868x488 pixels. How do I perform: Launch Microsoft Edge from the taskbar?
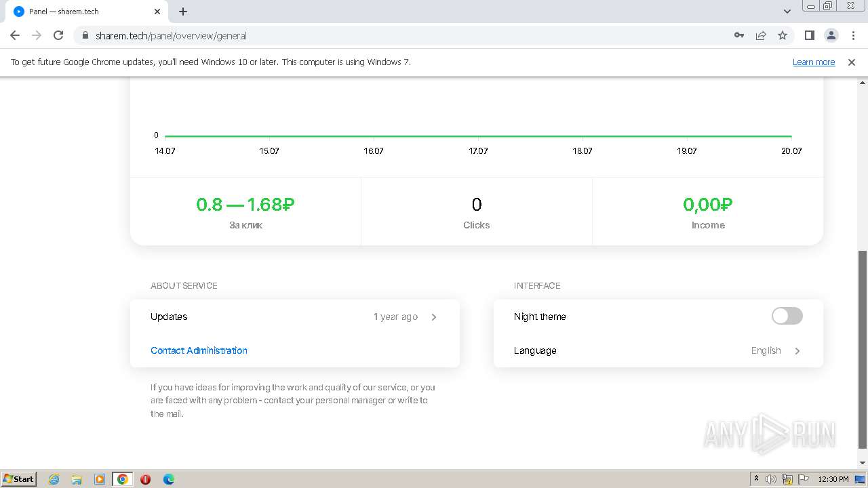coord(168,479)
